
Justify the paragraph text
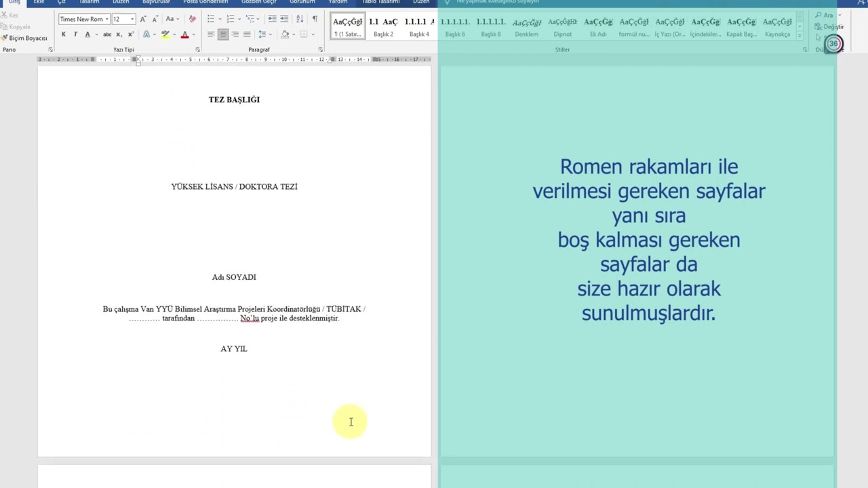246,35
